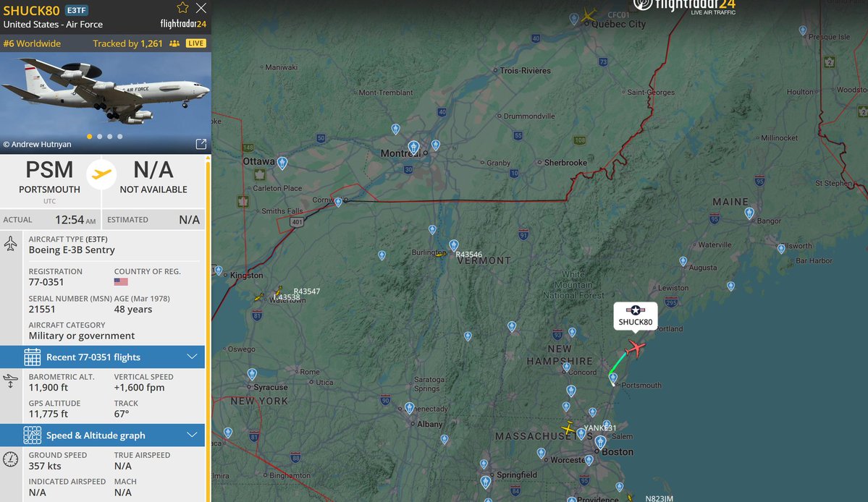Select the first photo carousel dot
This screenshot has height=502, width=868.
89,136
